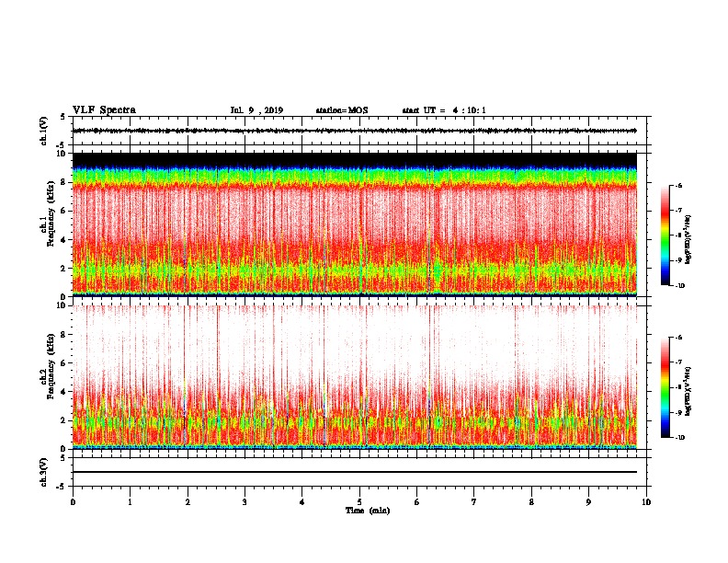Click time axis tick label "3"
The image size is (728, 563).
(245, 502)
